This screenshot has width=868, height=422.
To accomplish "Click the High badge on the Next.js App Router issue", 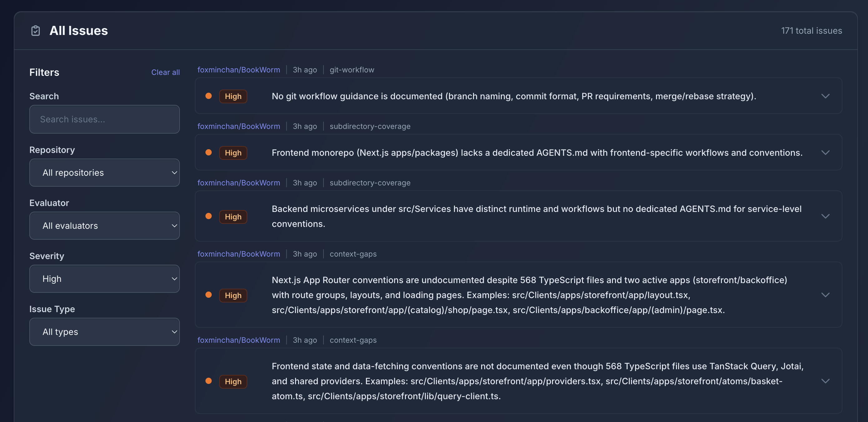I will (233, 295).
